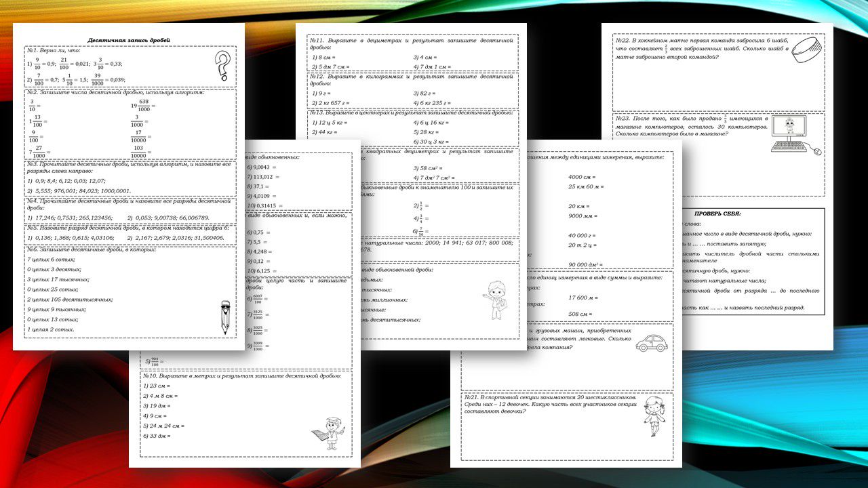The image size is (868, 488).
Task: Click the task №23 computers problem text
Action: click(x=692, y=125)
